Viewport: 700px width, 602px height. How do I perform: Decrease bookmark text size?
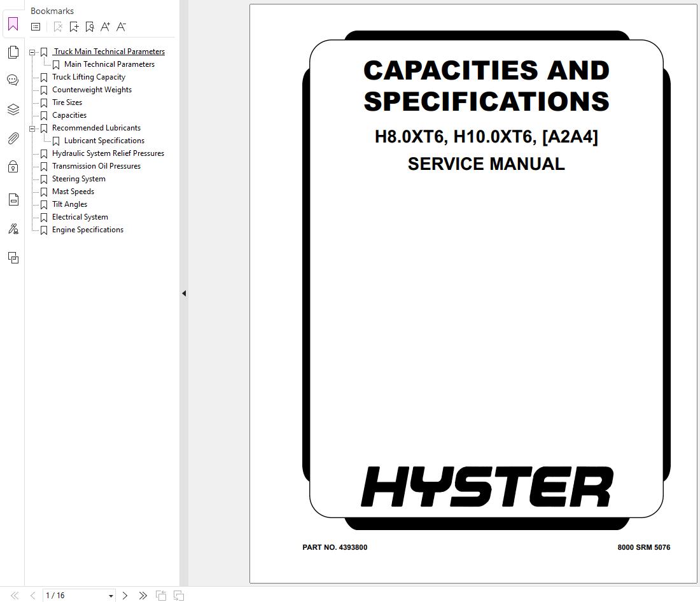click(x=121, y=27)
